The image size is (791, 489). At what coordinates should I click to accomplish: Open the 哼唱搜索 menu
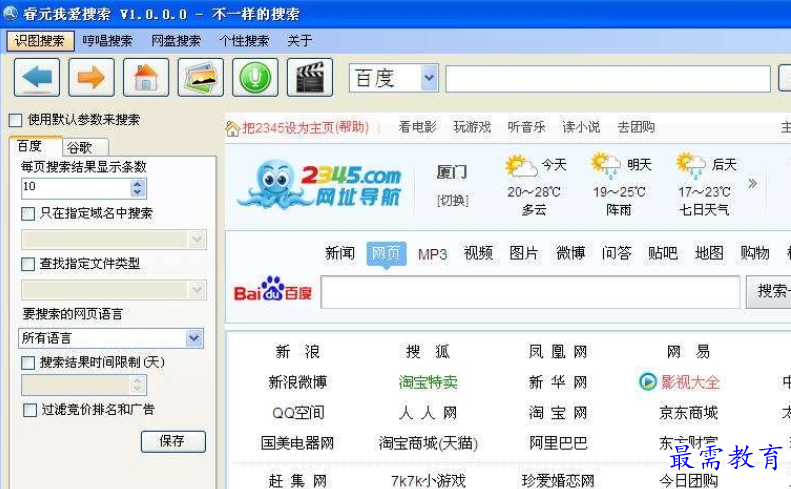[x=107, y=41]
